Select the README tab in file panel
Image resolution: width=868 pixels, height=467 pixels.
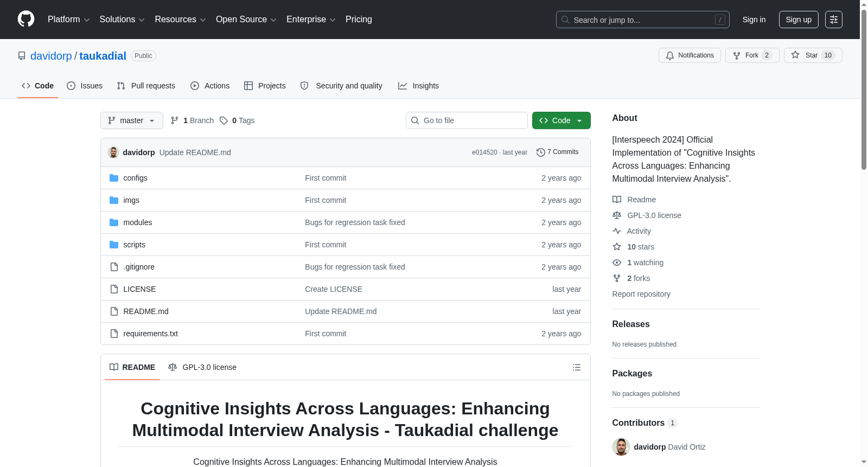[x=132, y=367]
